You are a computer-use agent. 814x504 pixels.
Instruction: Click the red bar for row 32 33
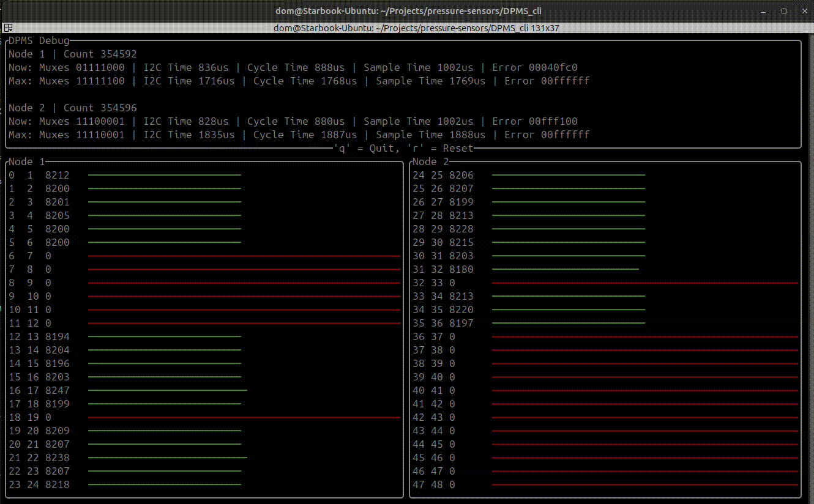click(x=645, y=283)
